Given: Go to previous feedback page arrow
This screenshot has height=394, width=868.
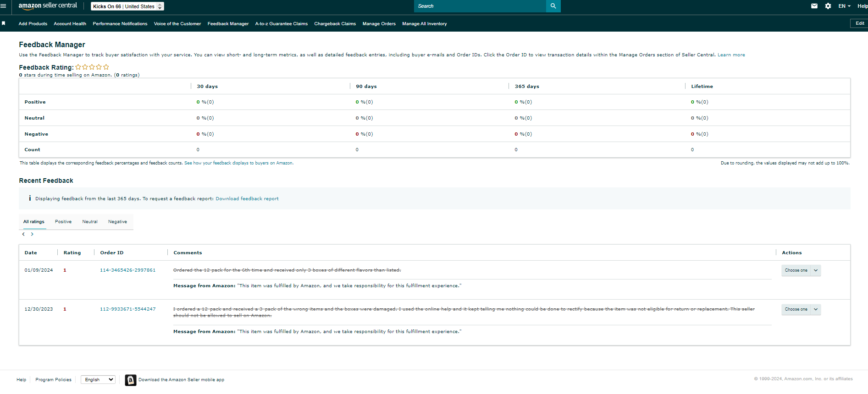Looking at the screenshot, I should click(x=23, y=234).
